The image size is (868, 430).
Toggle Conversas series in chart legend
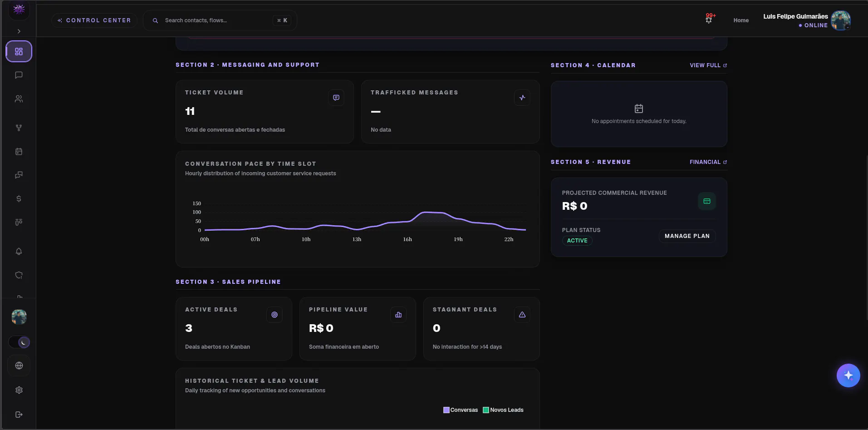(x=461, y=410)
